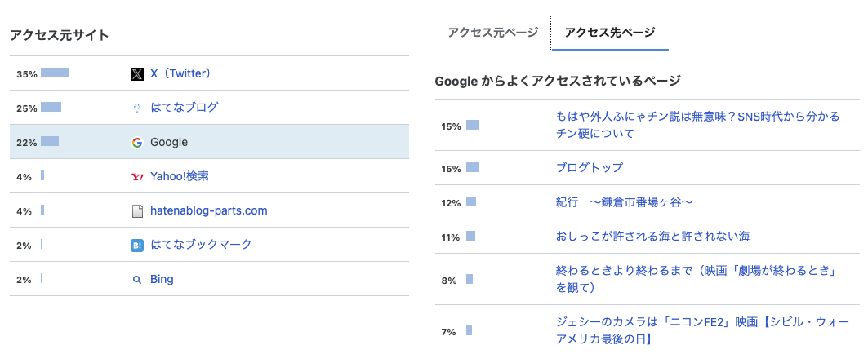This screenshot has height=354, width=868.
Task: Open the もはや外人ふにゃチン説は無意味 article link
Action: 697,117
